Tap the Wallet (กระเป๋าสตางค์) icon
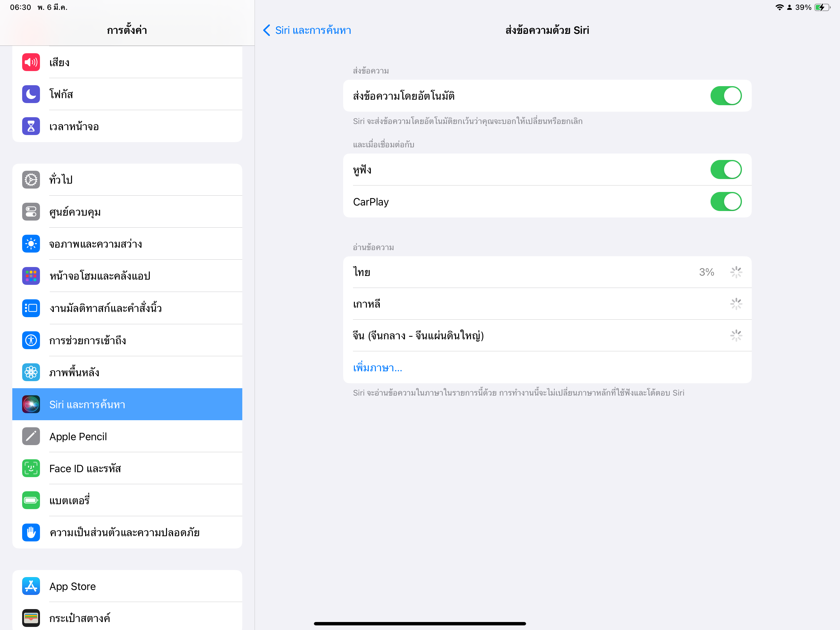The image size is (840, 630). click(x=31, y=618)
